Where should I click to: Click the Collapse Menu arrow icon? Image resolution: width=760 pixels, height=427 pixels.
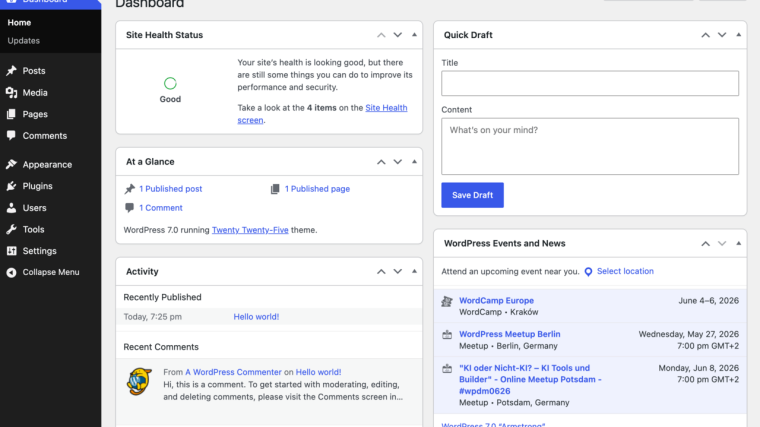pos(11,272)
